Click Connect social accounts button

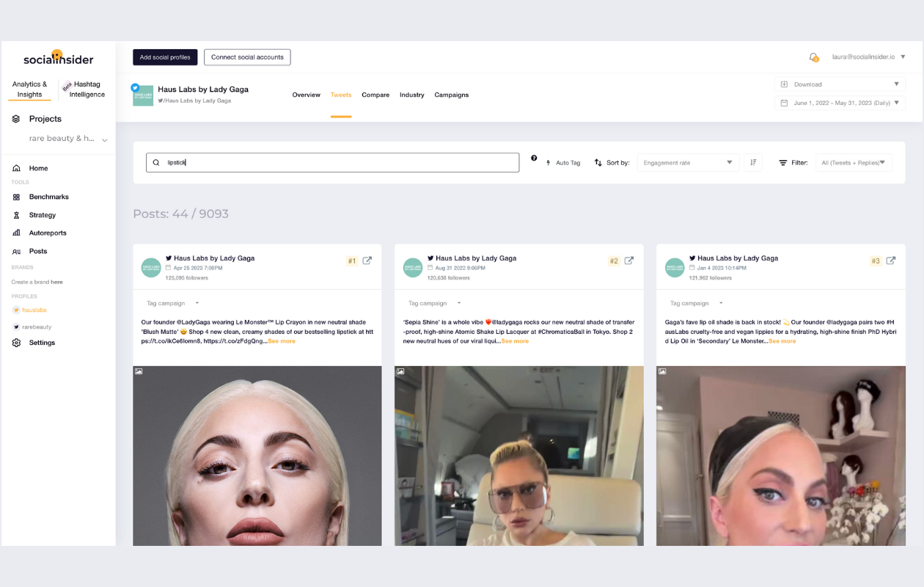tap(247, 57)
